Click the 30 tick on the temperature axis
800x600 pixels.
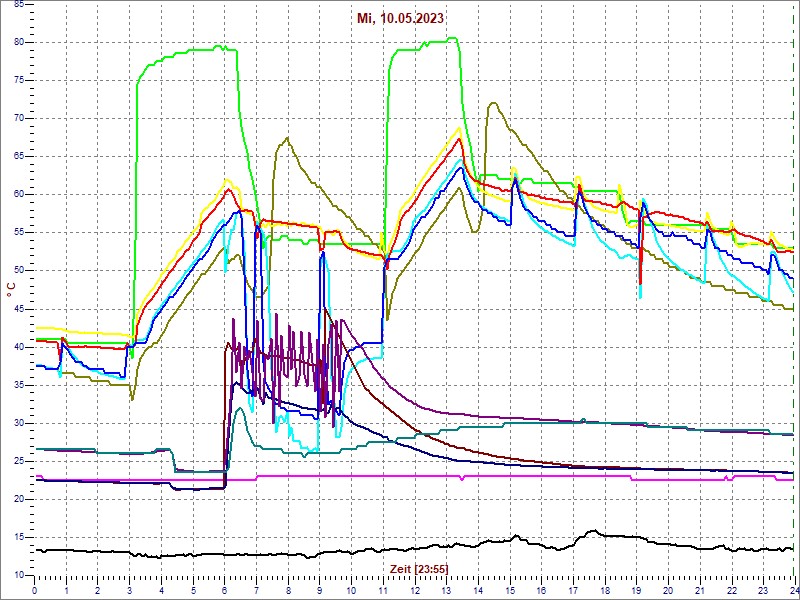coord(18,423)
